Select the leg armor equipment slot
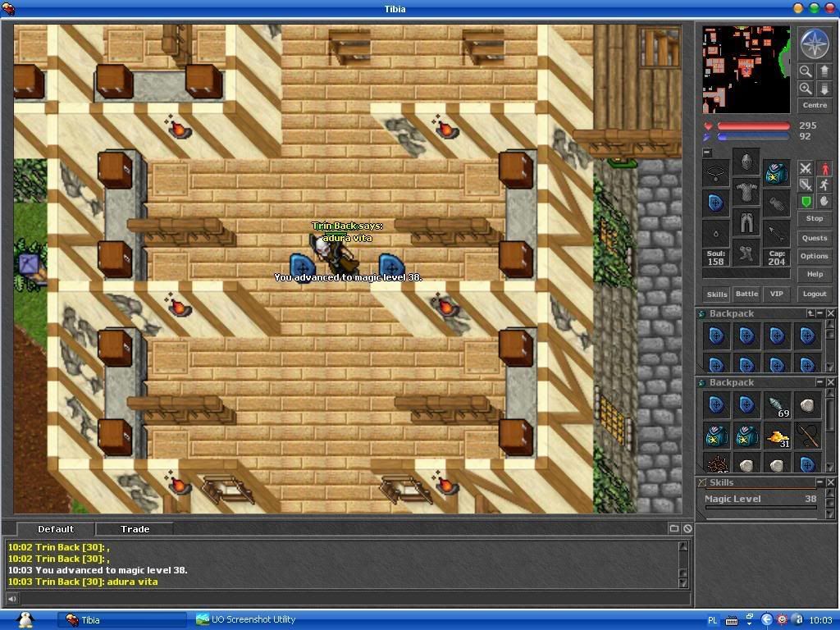The width and height of the screenshot is (840, 630). click(746, 221)
